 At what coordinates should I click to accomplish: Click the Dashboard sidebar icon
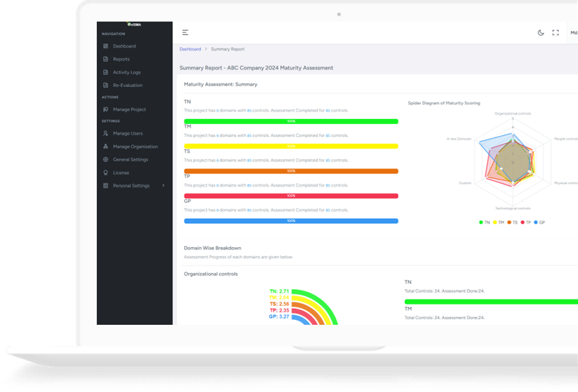coord(106,46)
